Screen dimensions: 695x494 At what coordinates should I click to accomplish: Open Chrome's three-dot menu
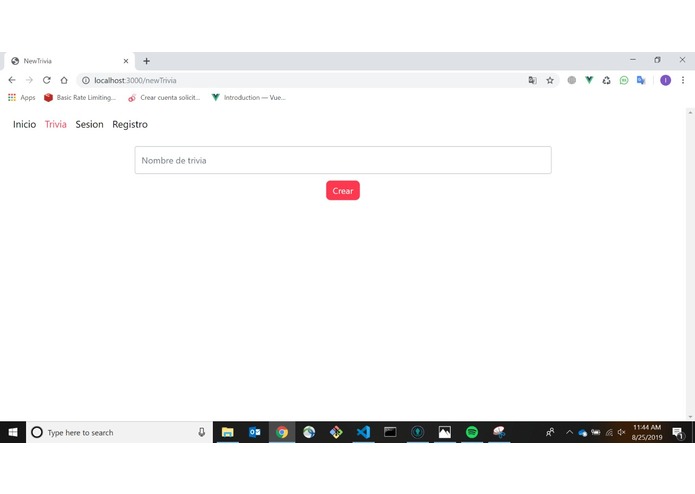[683, 80]
